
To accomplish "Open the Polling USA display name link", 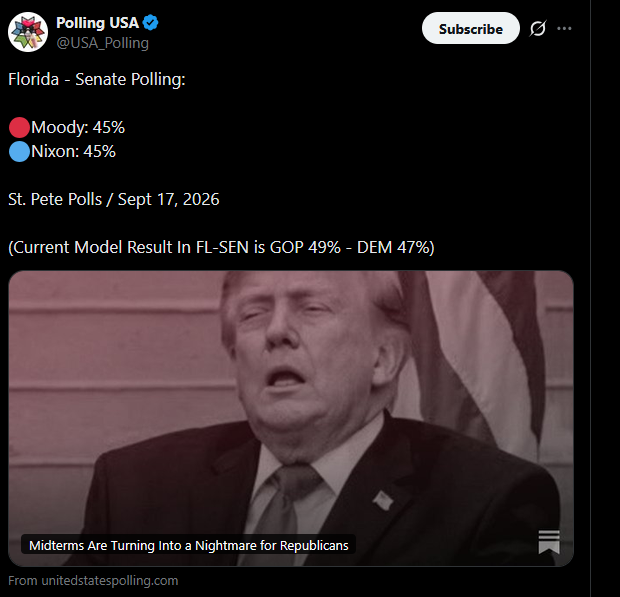I will (x=97, y=23).
